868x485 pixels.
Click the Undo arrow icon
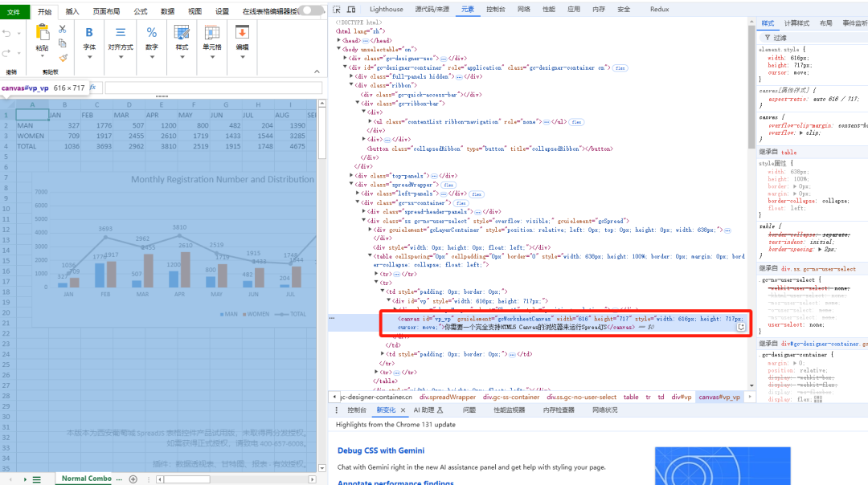(x=6, y=34)
